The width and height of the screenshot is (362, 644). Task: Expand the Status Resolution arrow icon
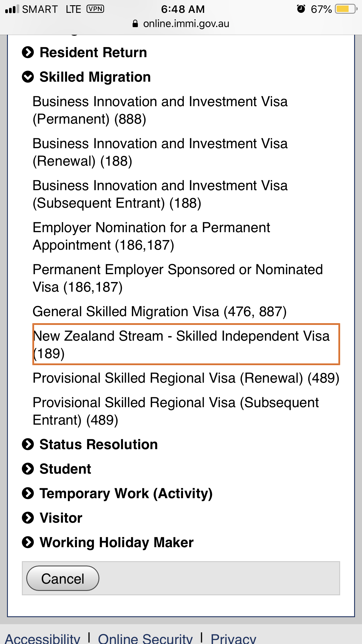tap(28, 444)
